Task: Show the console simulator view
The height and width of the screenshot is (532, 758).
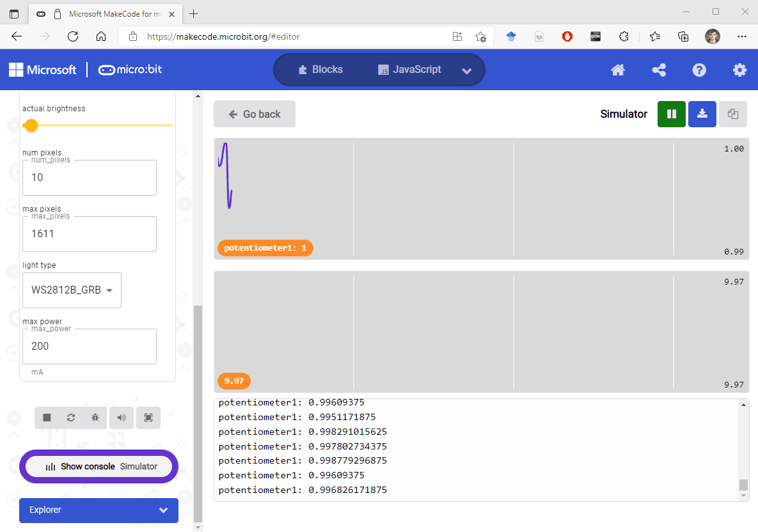Action: click(x=98, y=466)
